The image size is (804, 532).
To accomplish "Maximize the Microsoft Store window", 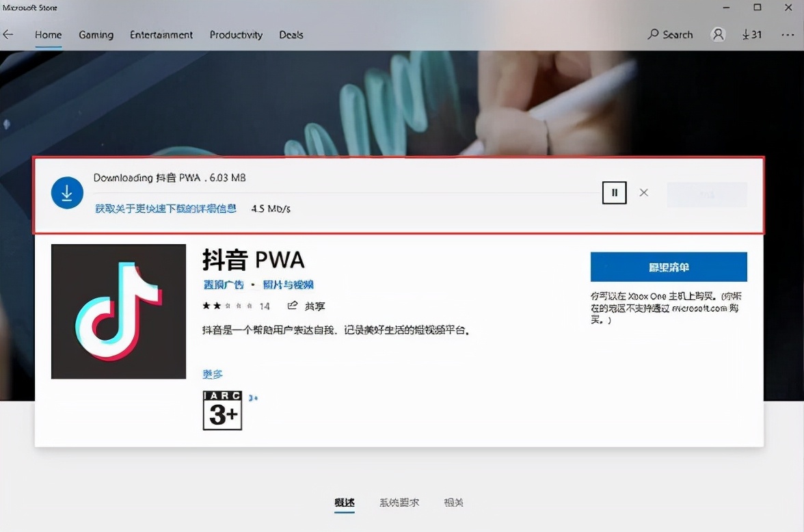I will [758, 8].
